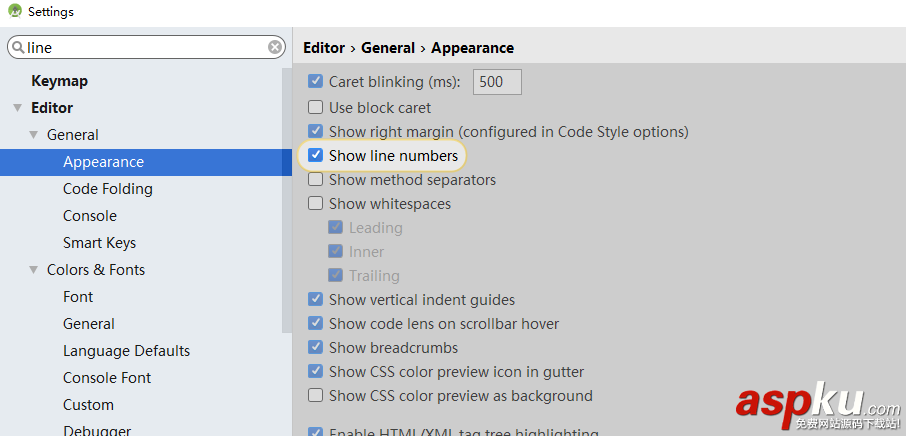Click the clear search text icon
The height and width of the screenshot is (436, 906).
[275, 47]
